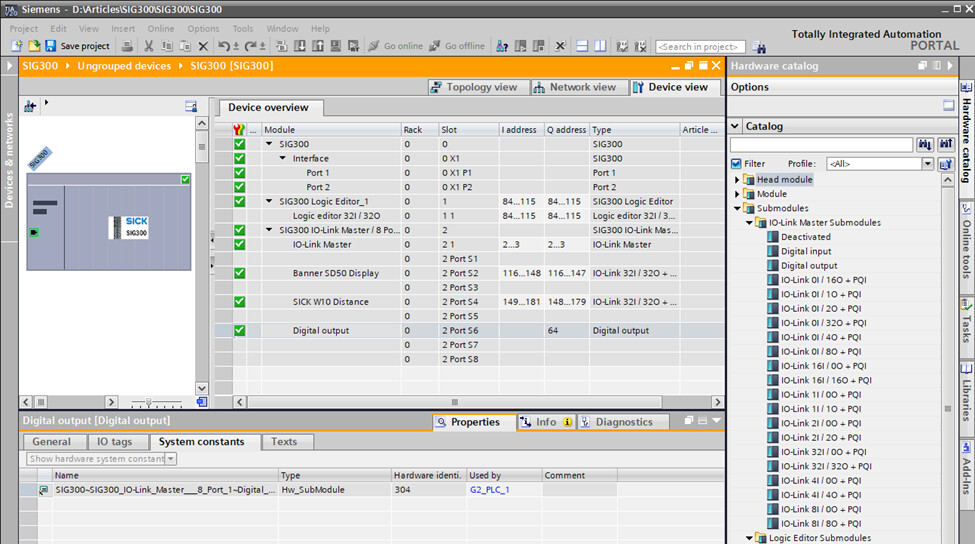
Task: Click the Go offline button
Action: pos(456,46)
